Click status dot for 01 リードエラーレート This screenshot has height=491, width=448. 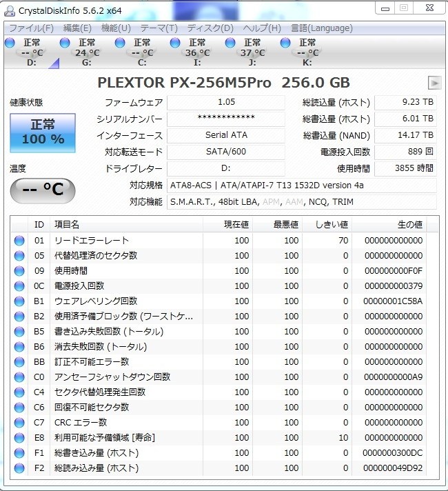(19, 241)
